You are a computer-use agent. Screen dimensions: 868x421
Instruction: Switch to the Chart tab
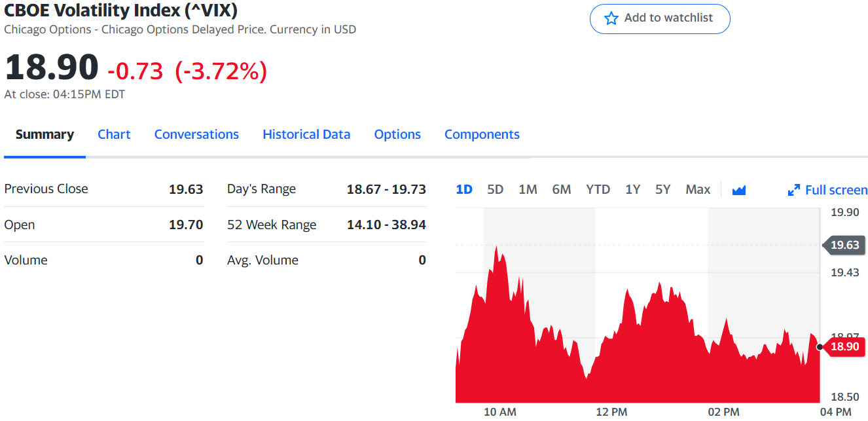[114, 134]
